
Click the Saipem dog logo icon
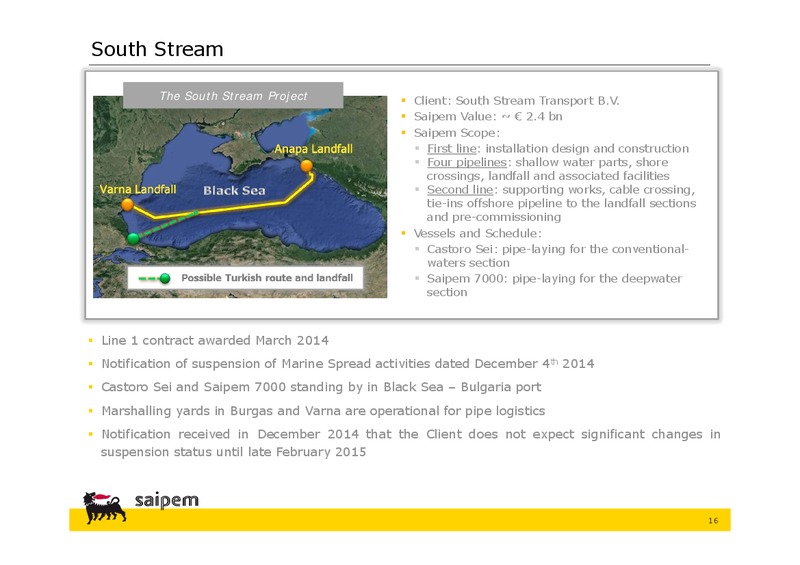pos(105,508)
